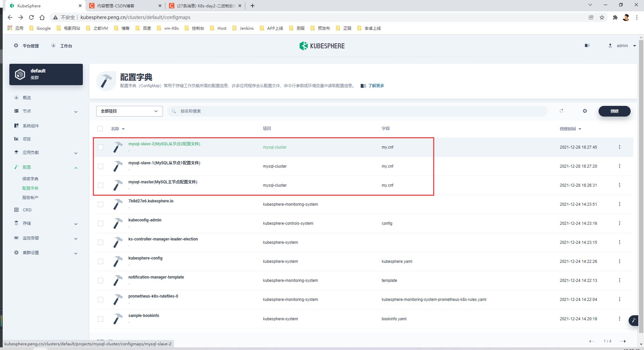The height and width of the screenshot is (350, 644).
Task: Expand the 集群设置 sidebar section
Action: tap(76, 253)
